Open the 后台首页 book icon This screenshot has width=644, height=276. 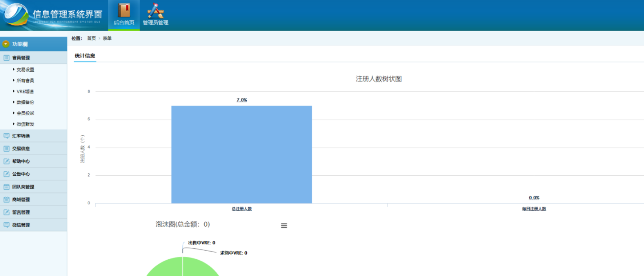pyautogui.click(x=124, y=11)
